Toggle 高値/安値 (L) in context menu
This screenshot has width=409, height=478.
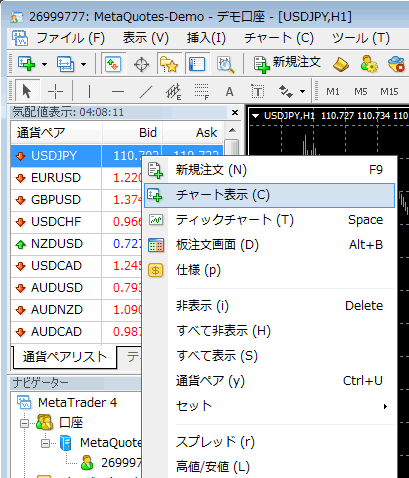(269, 467)
